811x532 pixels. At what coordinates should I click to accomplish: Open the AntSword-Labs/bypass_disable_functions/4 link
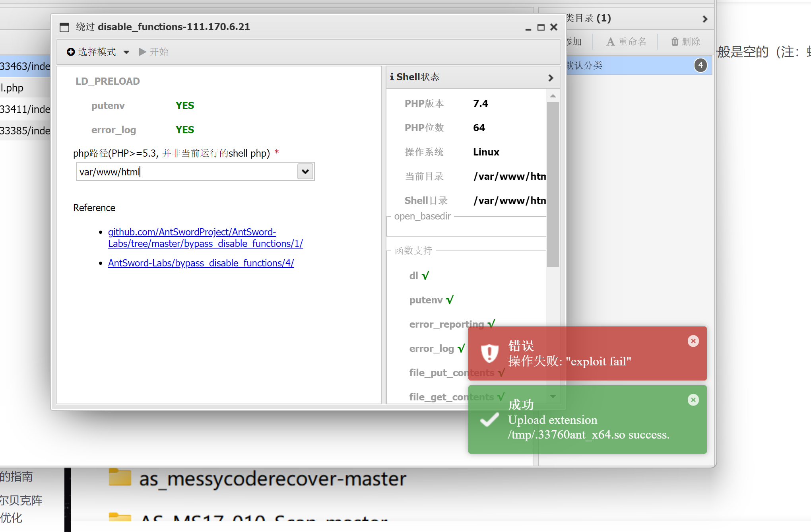201,263
